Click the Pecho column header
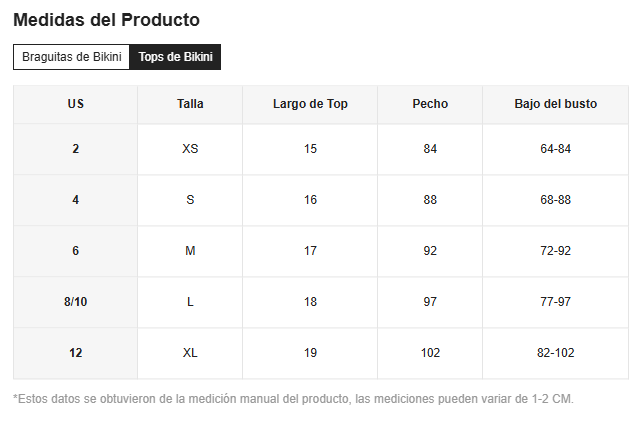633x426 pixels. coord(430,104)
